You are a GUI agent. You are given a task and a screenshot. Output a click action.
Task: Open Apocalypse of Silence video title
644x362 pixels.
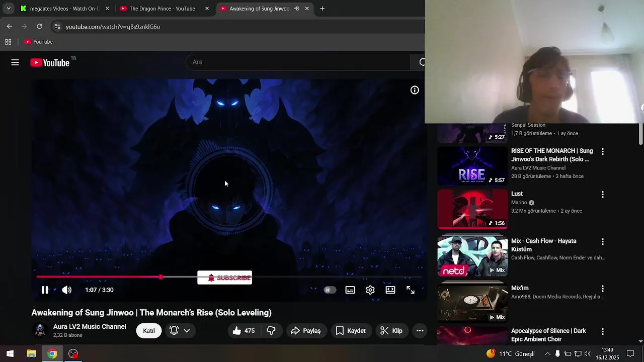548,335
